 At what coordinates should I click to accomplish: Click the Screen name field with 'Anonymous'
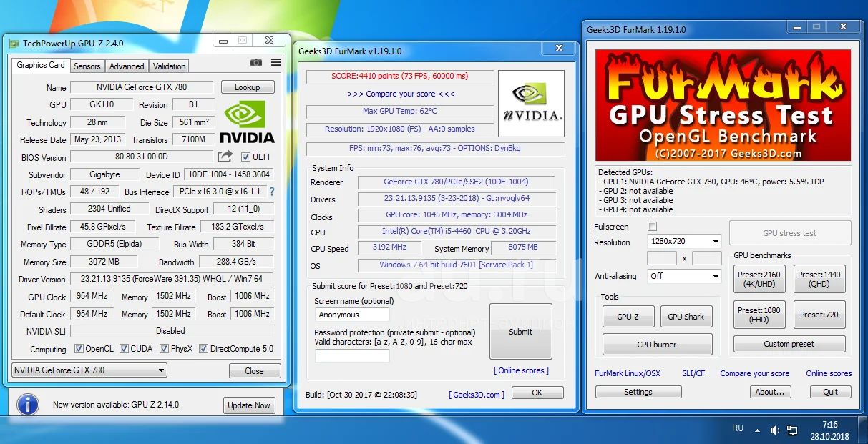(x=352, y=315)
